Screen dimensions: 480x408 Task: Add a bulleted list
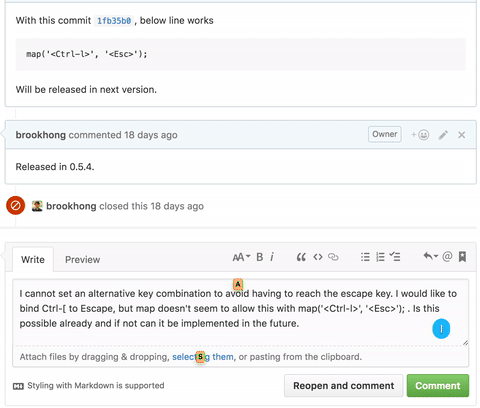(x=365, y=257)
